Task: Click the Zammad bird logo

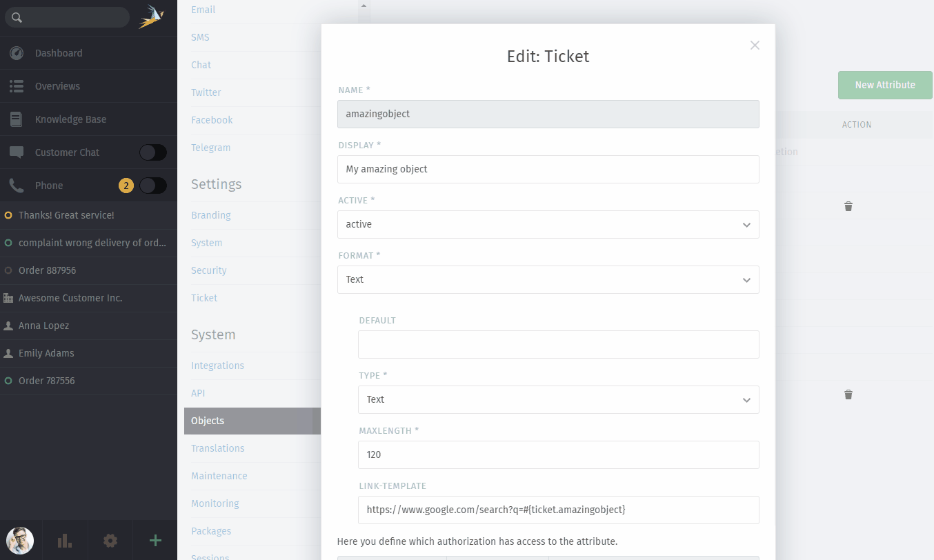Action: (151, 17)
